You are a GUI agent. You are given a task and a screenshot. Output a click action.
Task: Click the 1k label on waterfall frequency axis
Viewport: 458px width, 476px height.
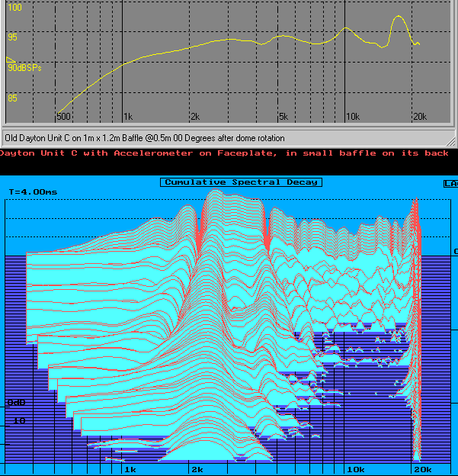(130, 469)
